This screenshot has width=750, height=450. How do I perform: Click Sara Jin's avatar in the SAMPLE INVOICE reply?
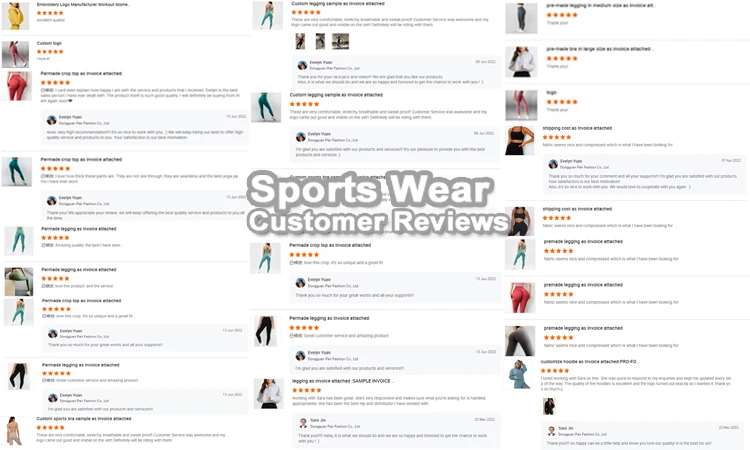[303, 423]
